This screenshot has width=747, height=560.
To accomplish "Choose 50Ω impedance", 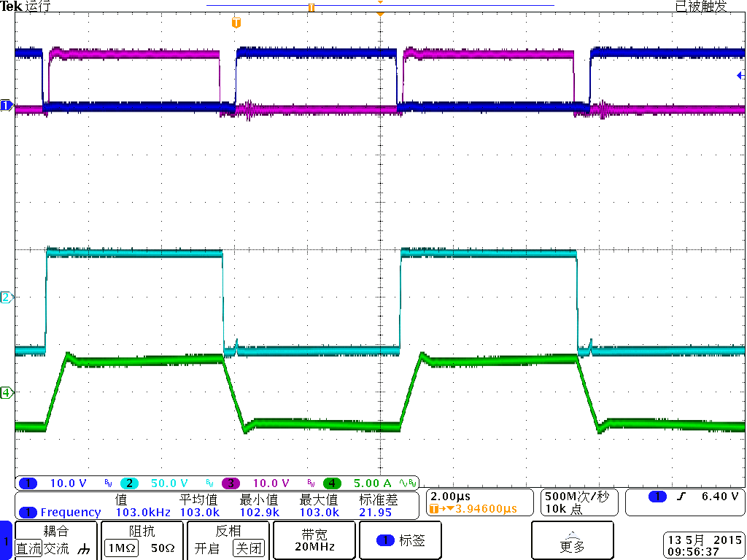I will coord(163,548).
